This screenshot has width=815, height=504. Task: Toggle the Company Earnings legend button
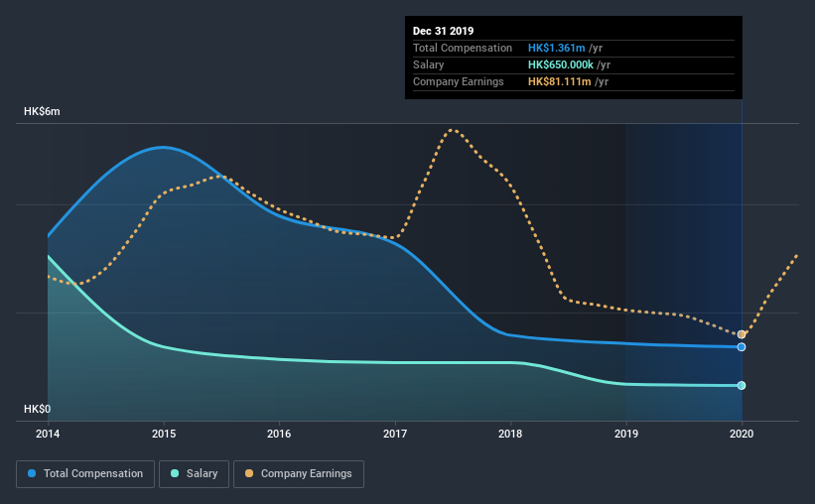tap(299, 474)
